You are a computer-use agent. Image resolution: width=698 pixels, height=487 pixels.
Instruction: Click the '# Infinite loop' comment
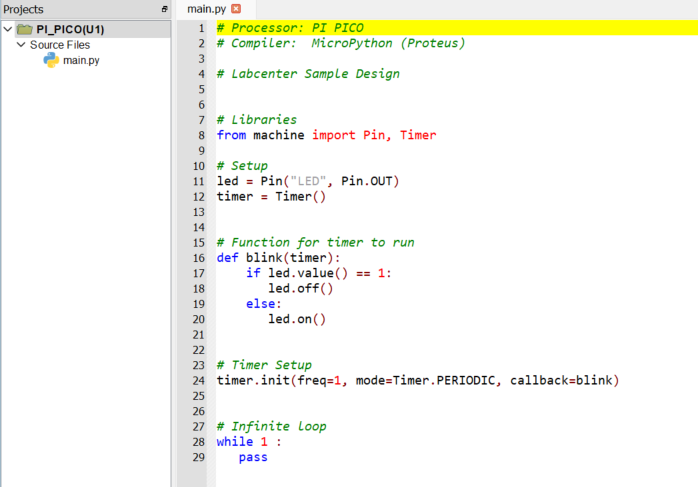pyautogui.click(x=272, y=427)
